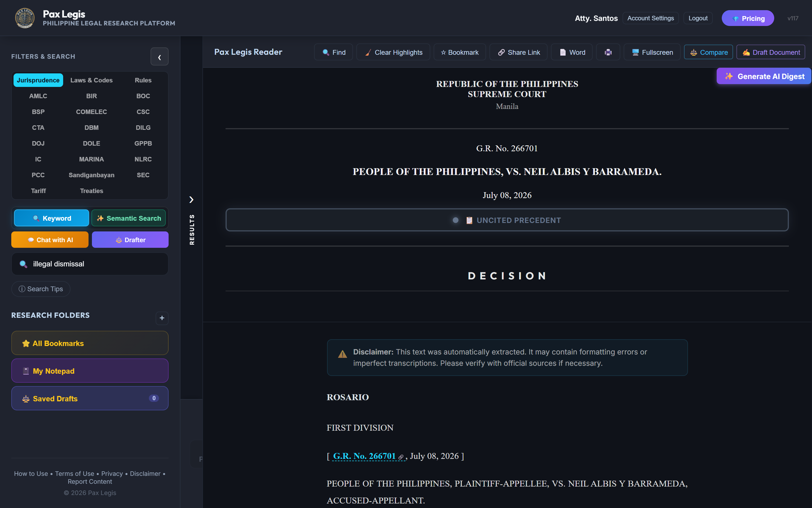Switch to Semantic Search mode

129,218
